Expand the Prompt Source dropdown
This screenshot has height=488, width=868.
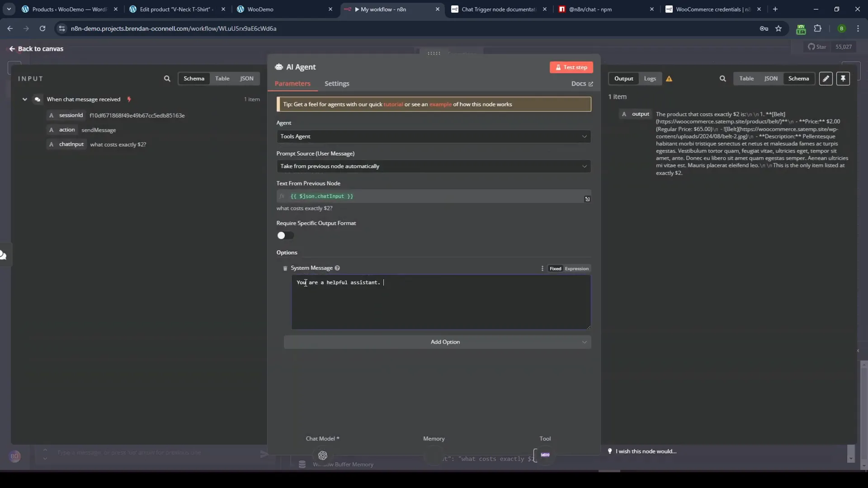click(x=434, y=166)
